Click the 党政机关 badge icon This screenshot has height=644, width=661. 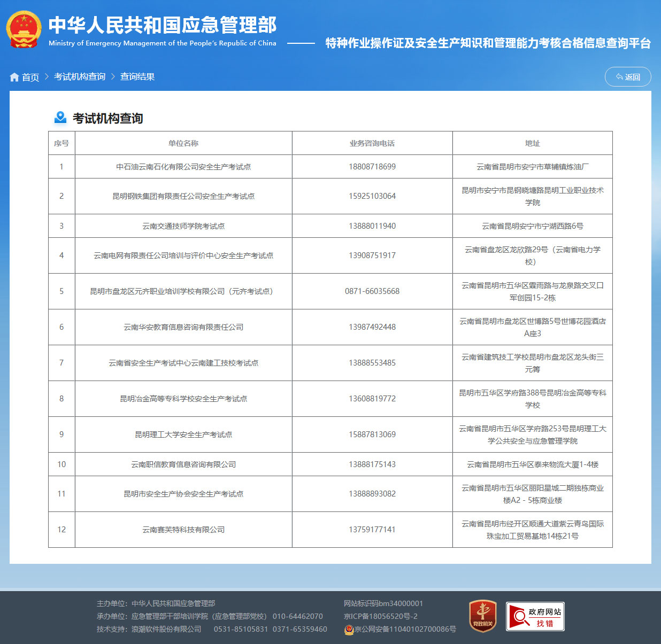coord(483,616)
